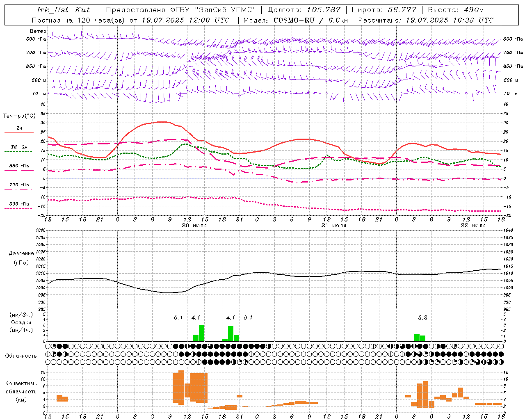525x420 pixels.
Task: Click the '(гПа)' unit under Давление
Action: tap(21, 263)
